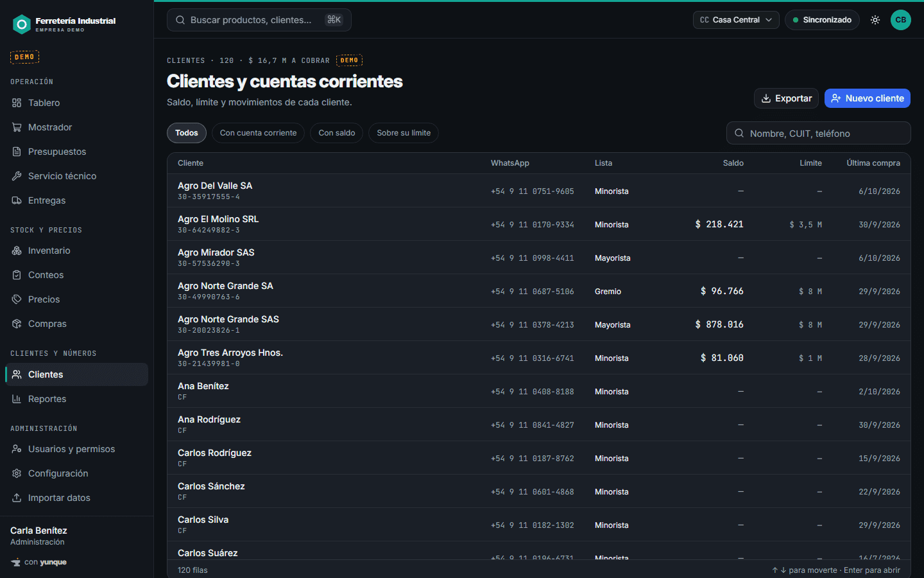
Task: Focus the Buscar productos, clientes search field
Action: click(259, 20)
